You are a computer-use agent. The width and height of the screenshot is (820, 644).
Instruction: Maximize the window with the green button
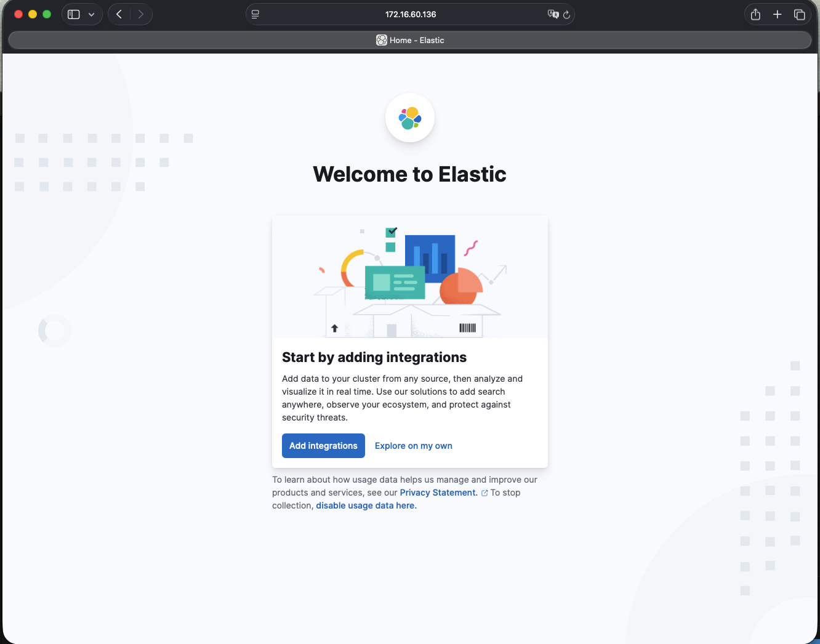(x=47, y=14)
